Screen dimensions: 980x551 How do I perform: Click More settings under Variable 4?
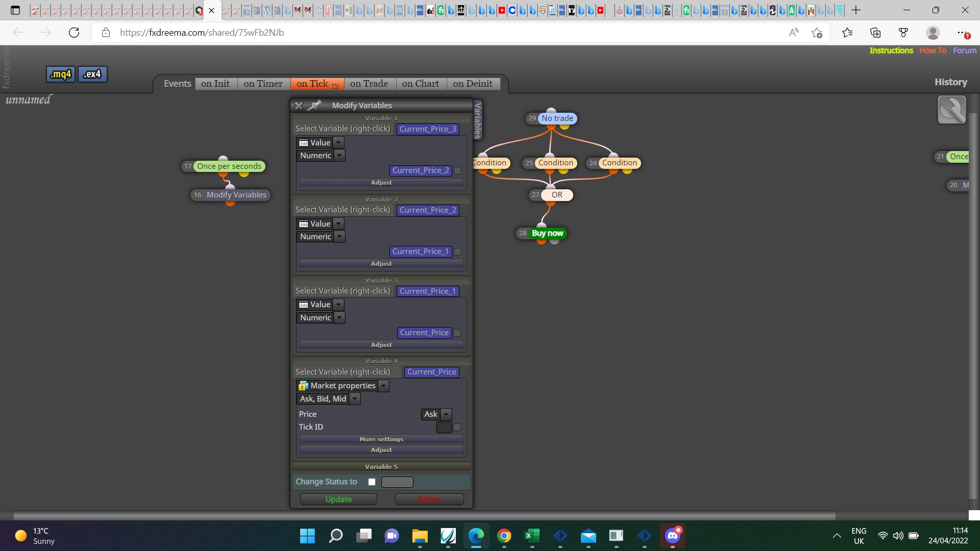(381, 439)
